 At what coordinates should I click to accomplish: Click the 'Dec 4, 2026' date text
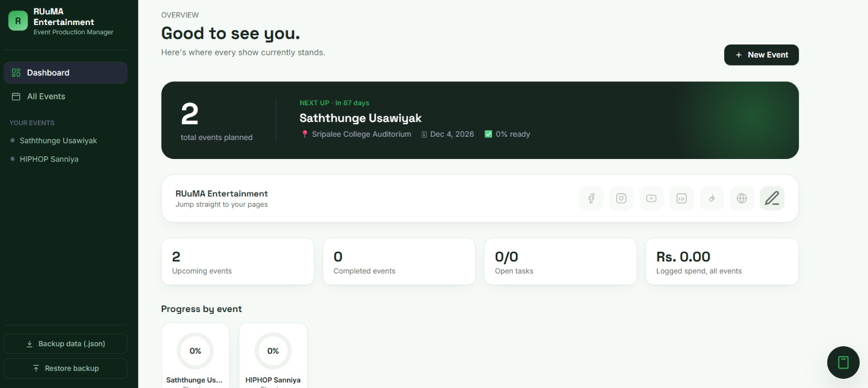(x=452, y=134)
